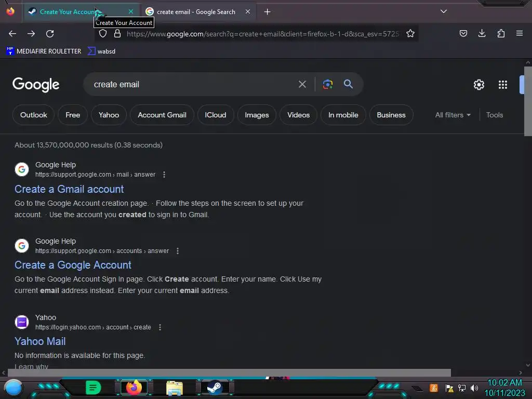Open the Yahoo Mail result link
532x399 pixels.
click(x=40, y=341)
